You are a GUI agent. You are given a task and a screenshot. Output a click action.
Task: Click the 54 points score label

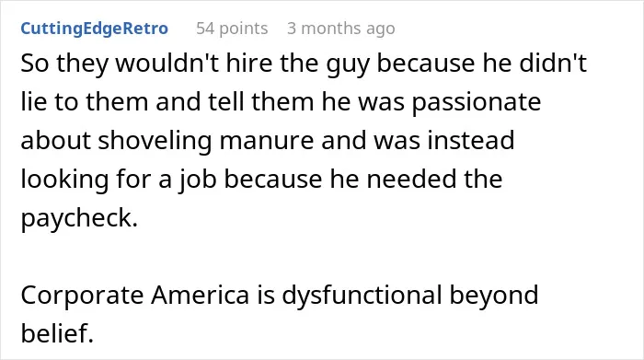232,29
